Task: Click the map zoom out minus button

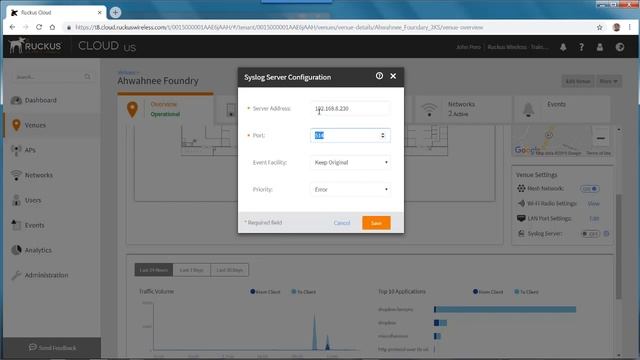Action: point(600,138)
